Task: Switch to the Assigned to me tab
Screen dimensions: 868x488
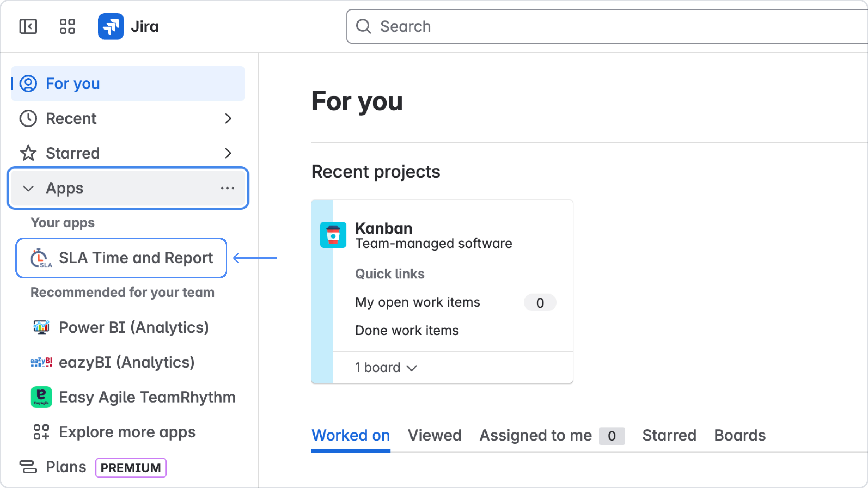Action: click(x=535, y=435)
